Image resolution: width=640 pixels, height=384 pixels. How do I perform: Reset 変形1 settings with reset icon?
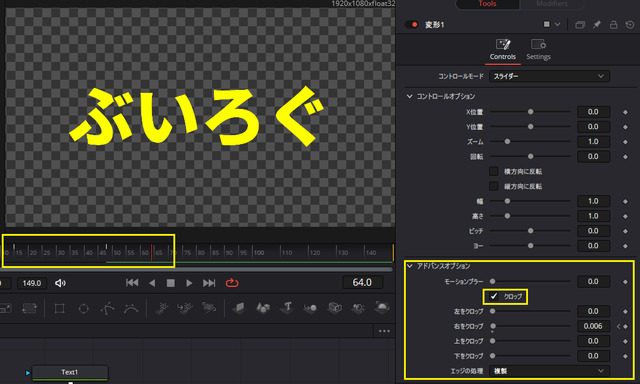click(x=630, y=25)
